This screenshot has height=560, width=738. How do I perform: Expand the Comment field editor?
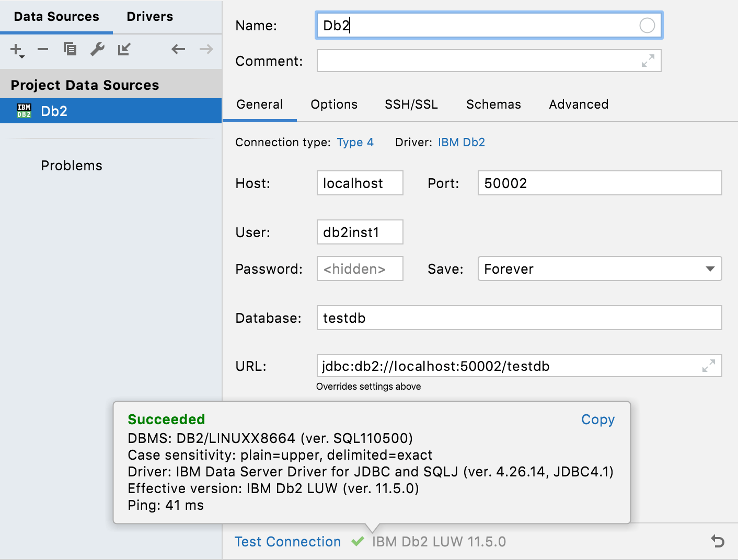point(648,61)
